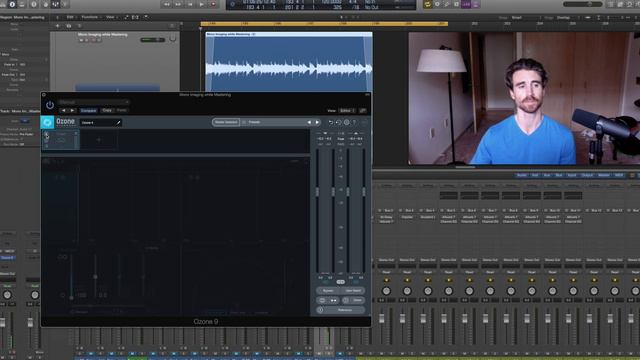Adjust the Ozone input gain slider
This screenshot has height=360, width=640.
[317, 191]
